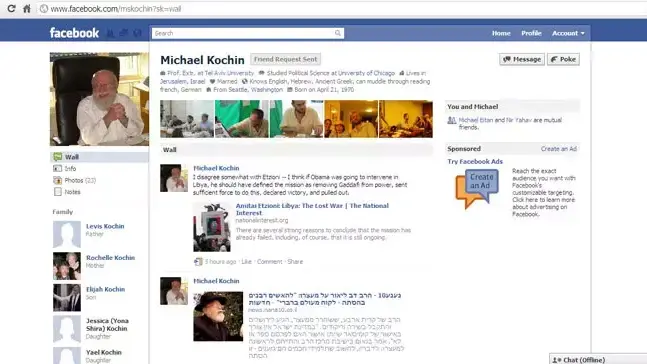
Task: Click the browser address bar URL
Action: click(116, 9)
